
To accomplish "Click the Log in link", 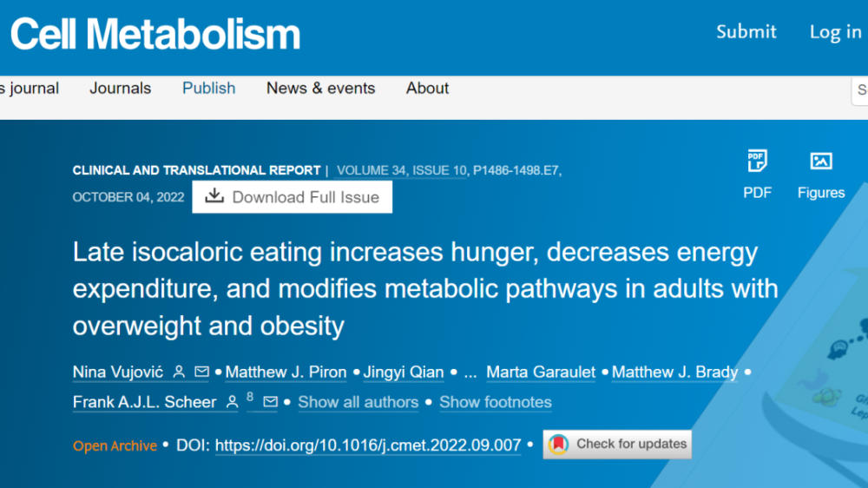I will [x=835, y=31].
